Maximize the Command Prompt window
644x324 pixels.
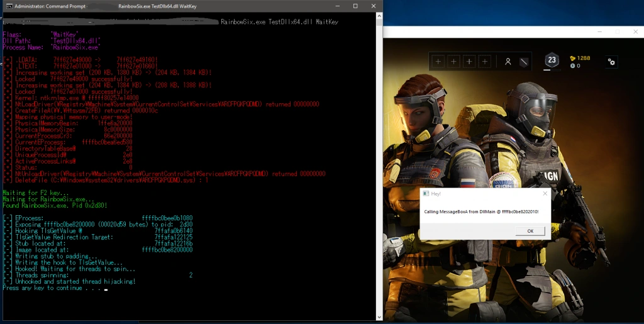(355, 6)
